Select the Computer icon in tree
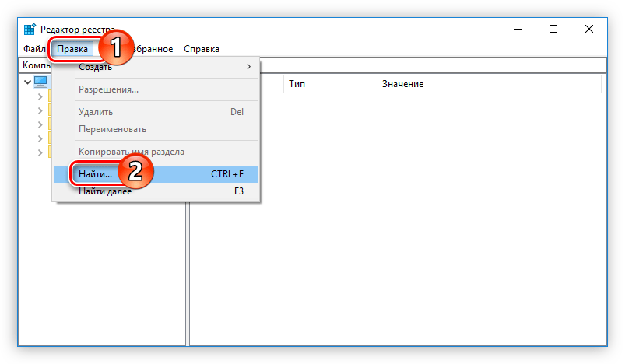625x364 pixels. 40,82
